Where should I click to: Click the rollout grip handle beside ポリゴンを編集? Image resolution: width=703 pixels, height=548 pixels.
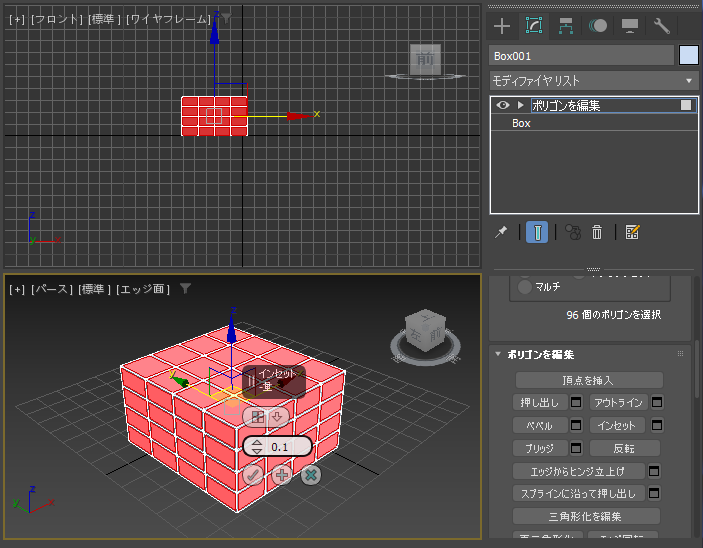point(680,354)
